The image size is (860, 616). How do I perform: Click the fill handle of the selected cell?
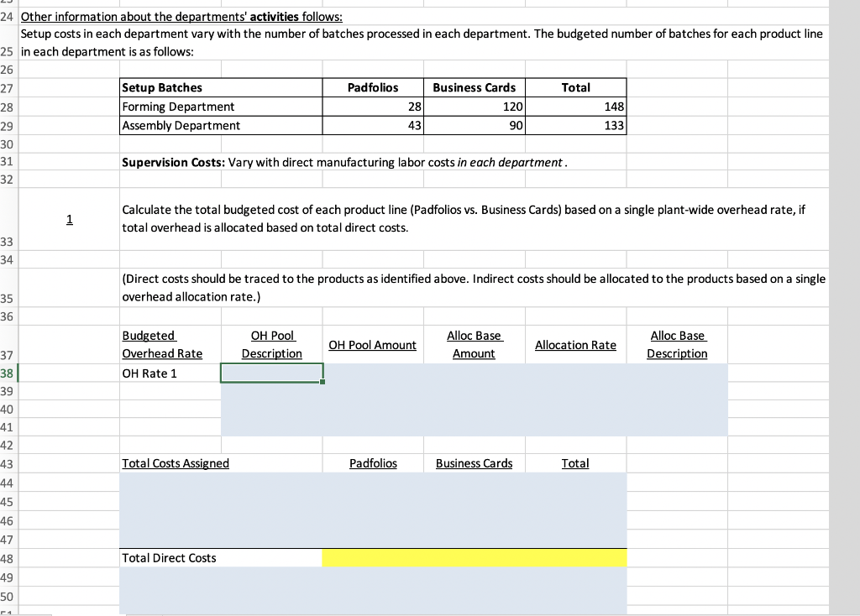tap(322, 382)
